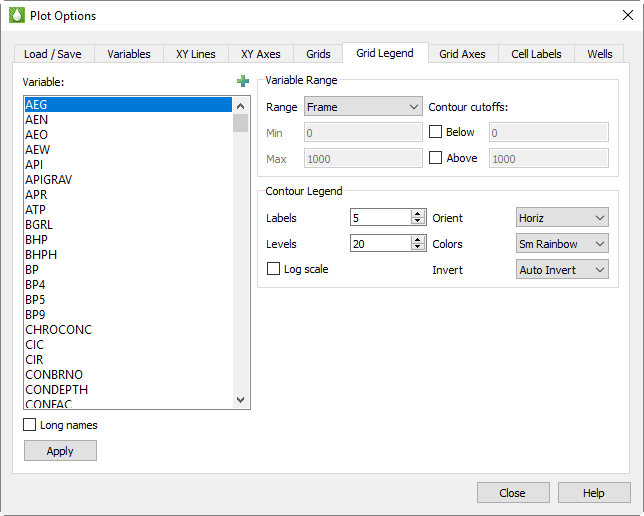Select CHROCONC in the variable list

(128, 329)
